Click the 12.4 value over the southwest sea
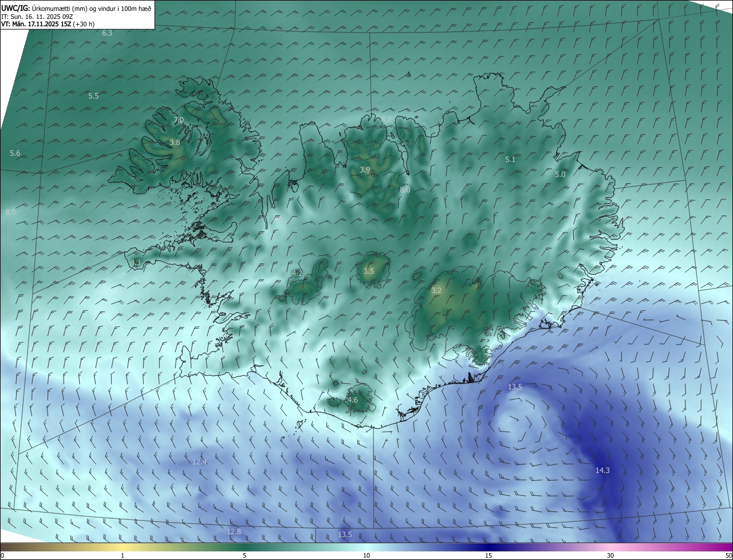 coord(199,462)
